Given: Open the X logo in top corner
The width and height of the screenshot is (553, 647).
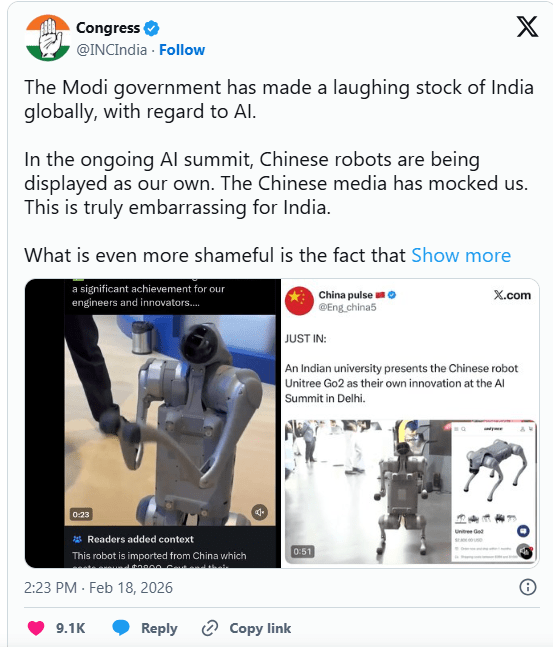Looking at the screenshot, I should coord(527,27).
